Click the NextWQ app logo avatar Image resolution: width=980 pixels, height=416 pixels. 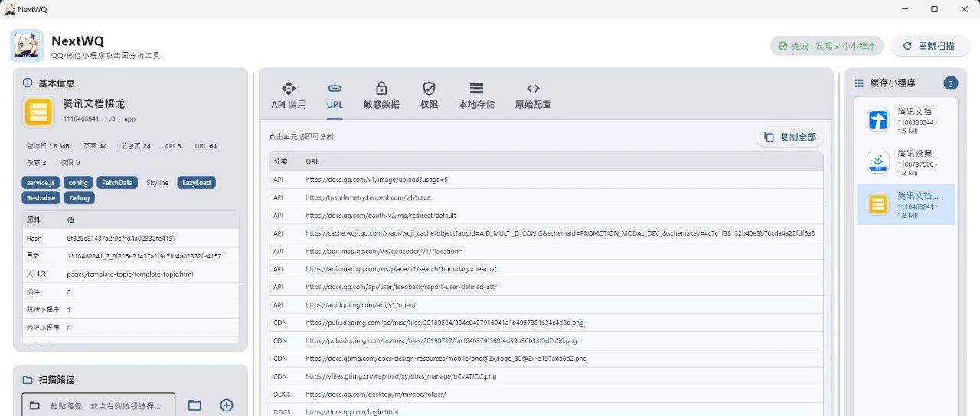click(x=27, y=46)
